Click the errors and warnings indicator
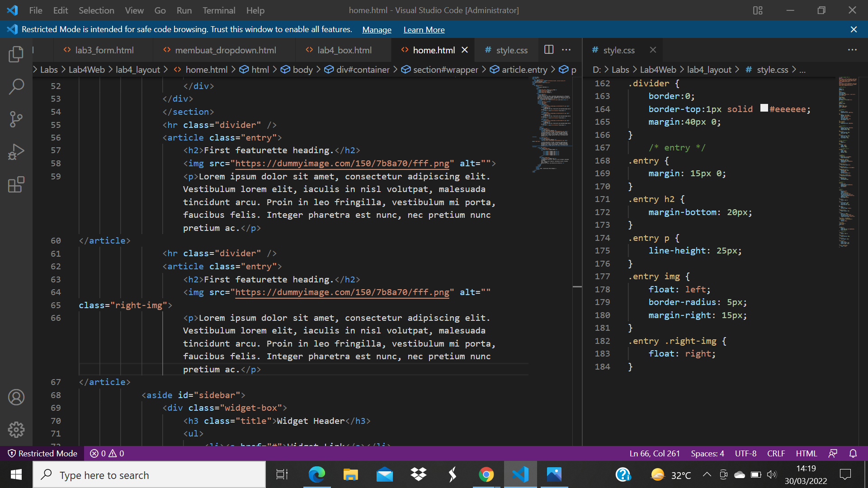The width and height of the screenshot is (868, 488). click(107, 453)
